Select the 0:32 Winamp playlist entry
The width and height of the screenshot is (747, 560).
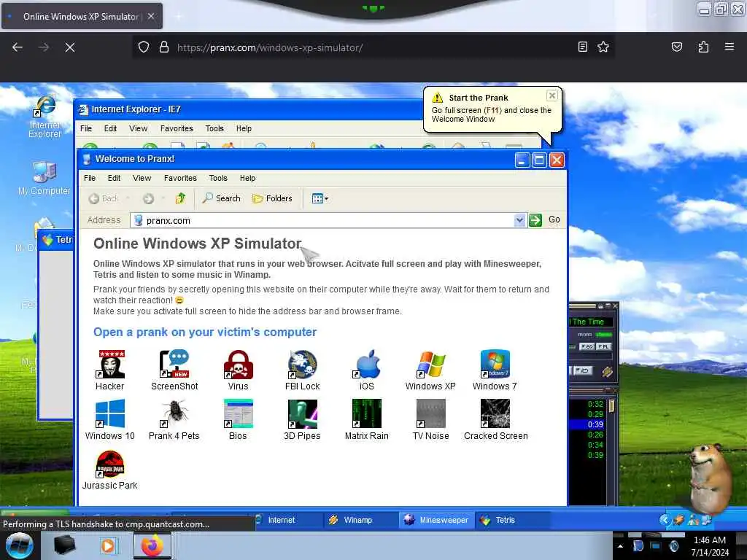(x=587, y=404)
